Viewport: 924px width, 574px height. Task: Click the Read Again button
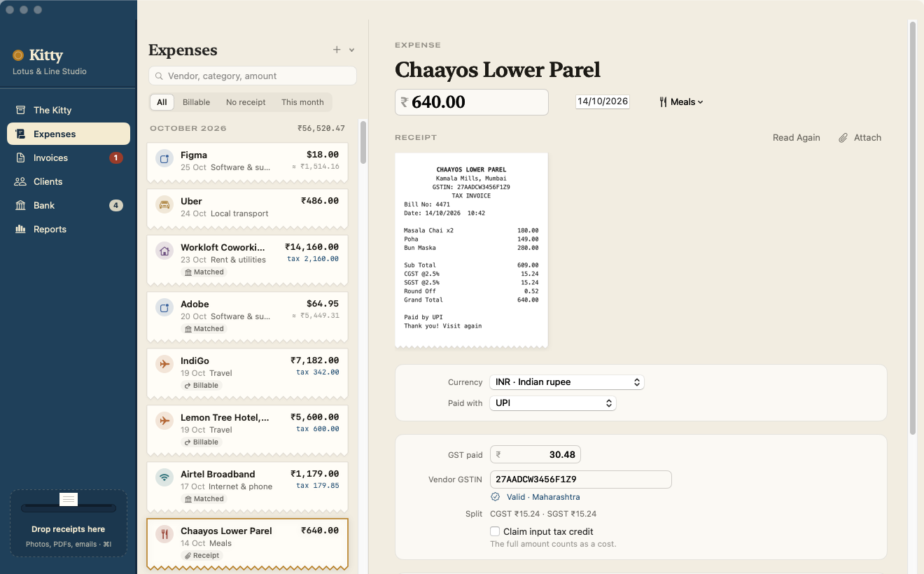pos(797,138)
